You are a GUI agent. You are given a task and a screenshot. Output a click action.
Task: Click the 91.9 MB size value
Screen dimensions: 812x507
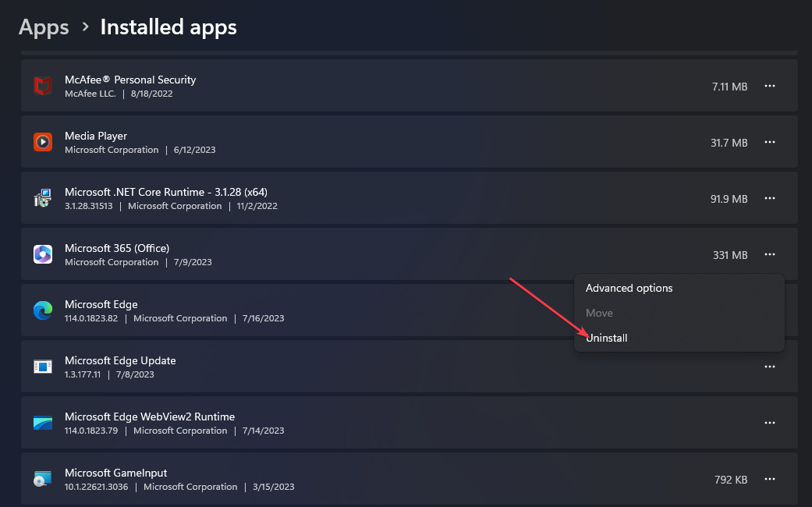tap(729, 199)
